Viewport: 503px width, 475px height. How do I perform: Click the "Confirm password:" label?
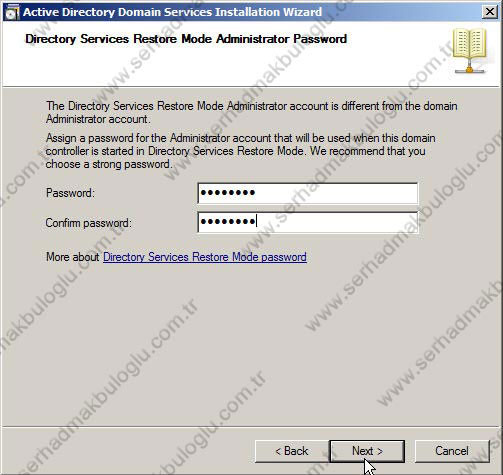[89, 223]
